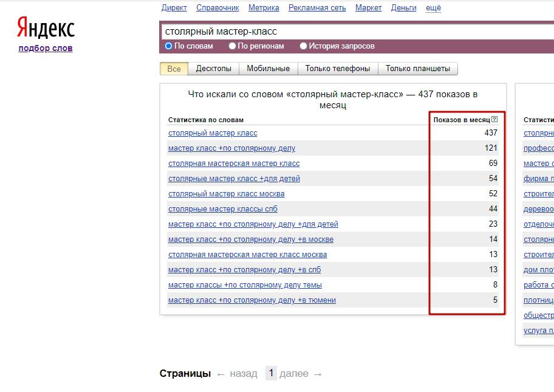Switch to the Только планшеты tab
Viewport: 554px width, 392px height.
point(417,69)
